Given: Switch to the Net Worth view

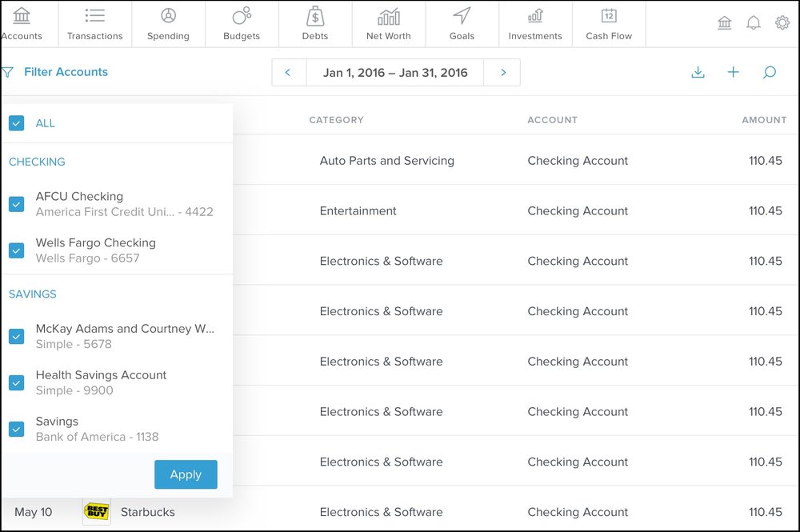Looking at the screenshot, I should click(388, 24).
